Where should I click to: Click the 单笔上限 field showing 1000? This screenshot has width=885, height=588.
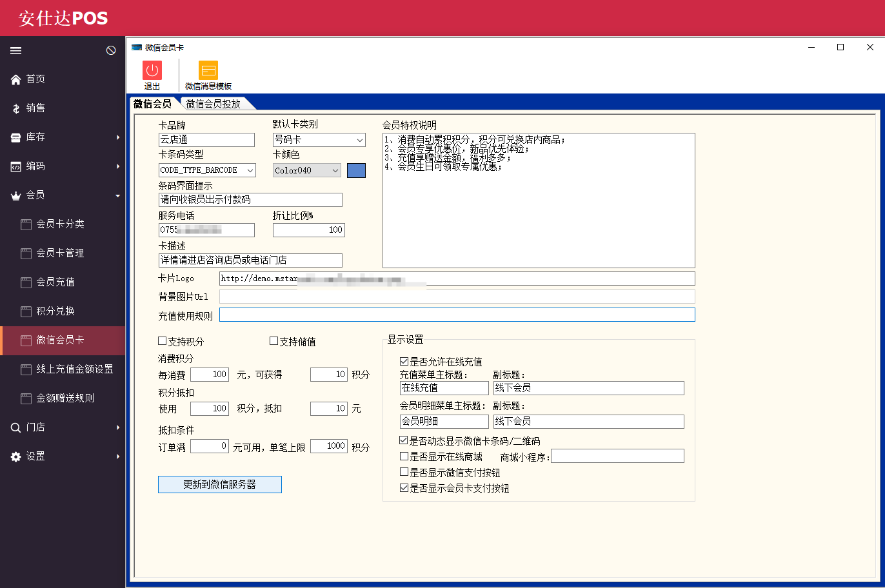click(x=329, y=446)
